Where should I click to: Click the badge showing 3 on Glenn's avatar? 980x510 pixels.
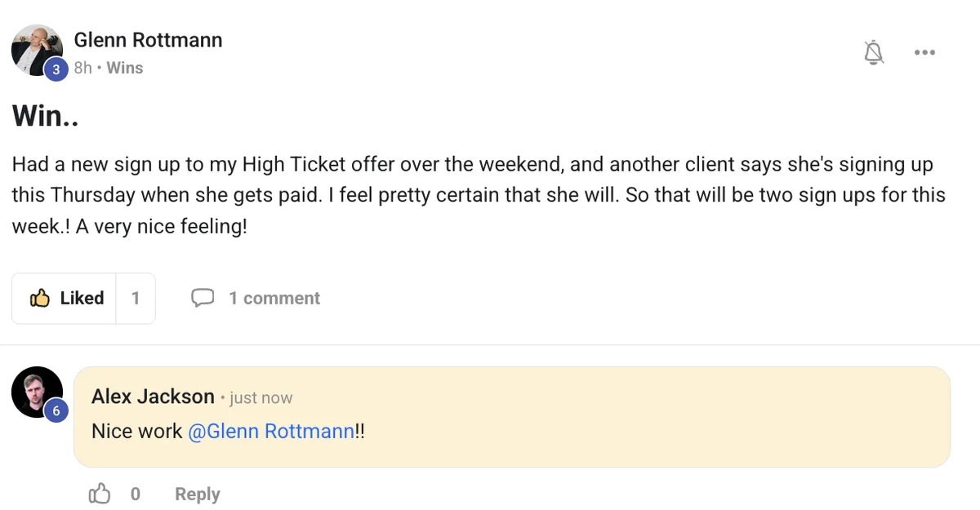pyautogui.click(x=56, y=69)
